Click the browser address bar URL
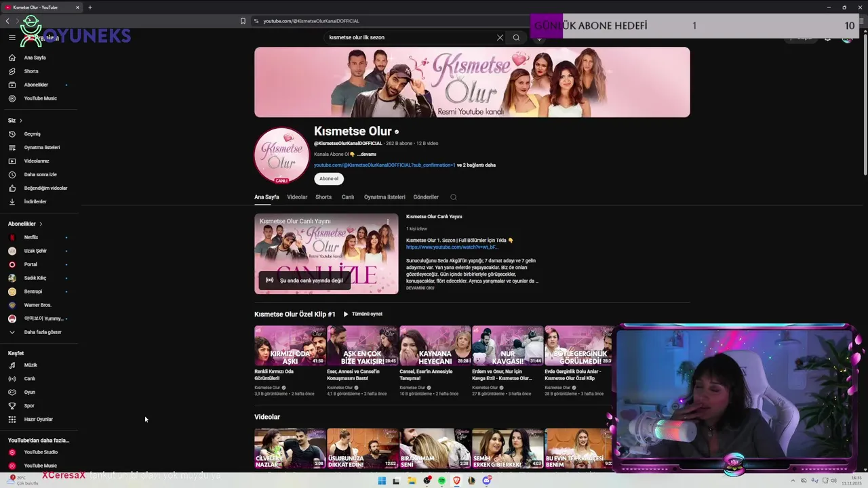This screenshot has width=868, height=488. click(311, 21)
